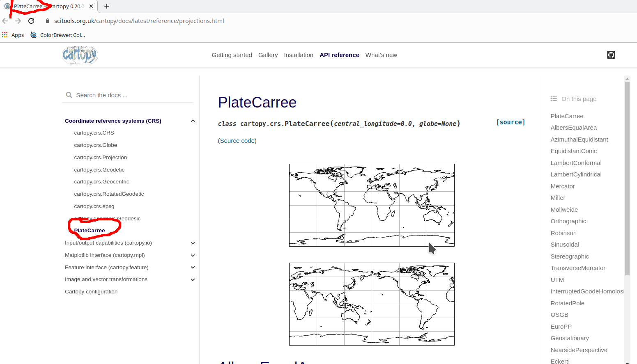Jump to Orthographic in page contents
This screenshot has width=637, height=364.
(568, 221)
